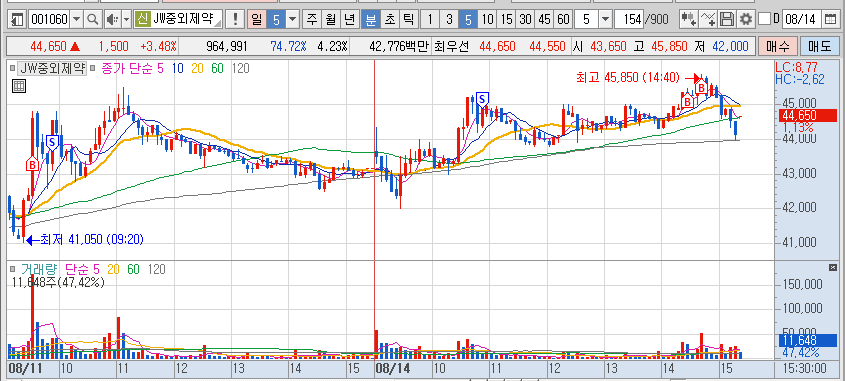Click the date field showing 08/14

802,20
